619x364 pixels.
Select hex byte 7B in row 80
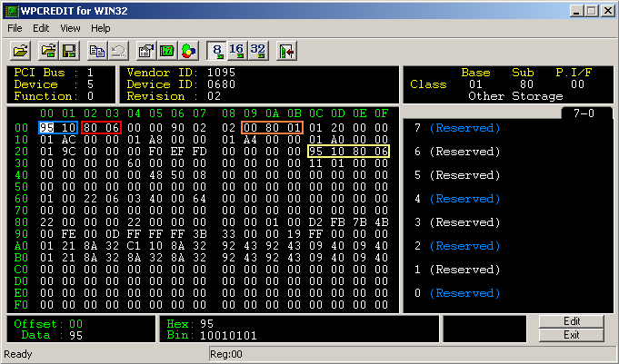tap(360, 222)
